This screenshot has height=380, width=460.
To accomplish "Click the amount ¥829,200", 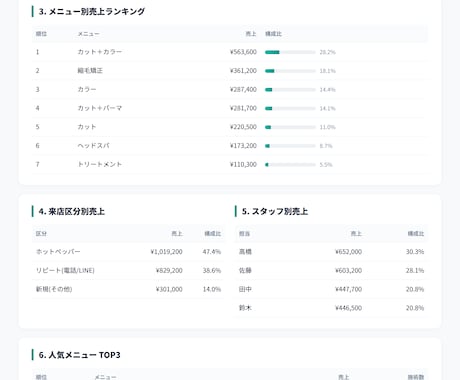I will (x=169, y=270).
